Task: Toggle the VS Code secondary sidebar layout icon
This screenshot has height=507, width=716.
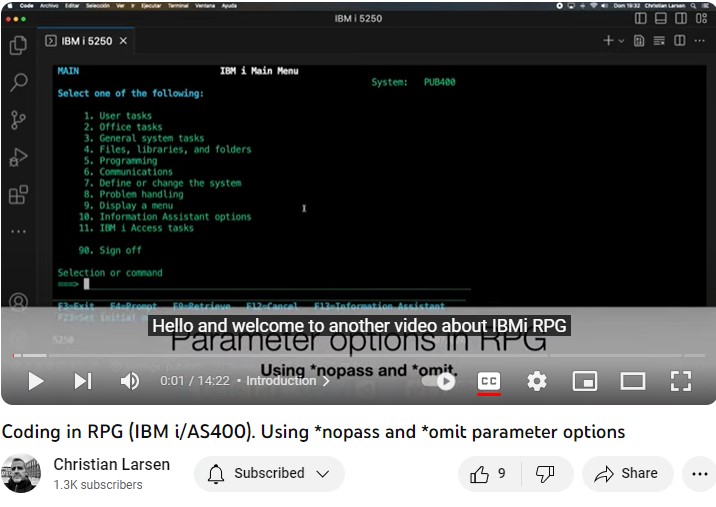Action: tap(681, 18)
